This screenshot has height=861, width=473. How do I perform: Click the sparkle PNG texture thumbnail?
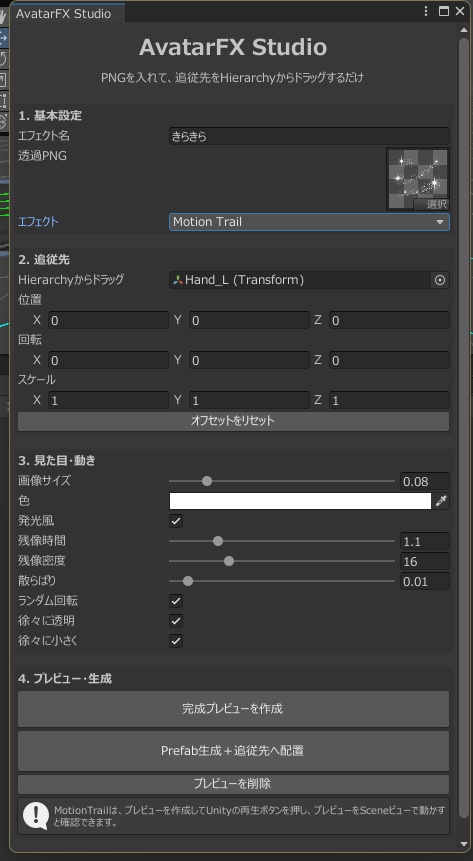coord(418,179)
